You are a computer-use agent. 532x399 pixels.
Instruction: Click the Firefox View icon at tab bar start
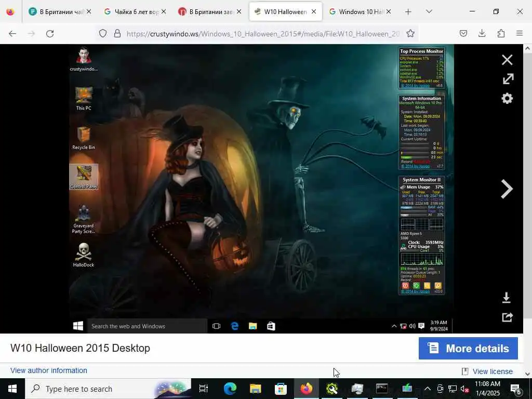[10, 11]
